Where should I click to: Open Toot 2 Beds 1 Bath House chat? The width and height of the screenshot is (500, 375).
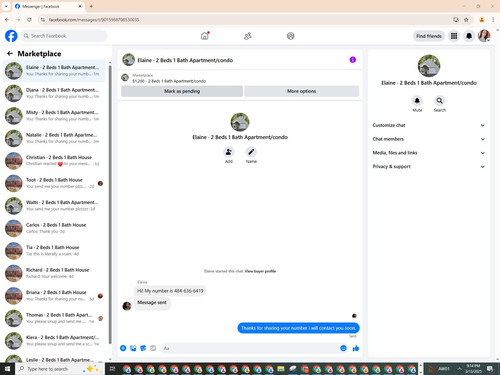click(x=55, y=183)
